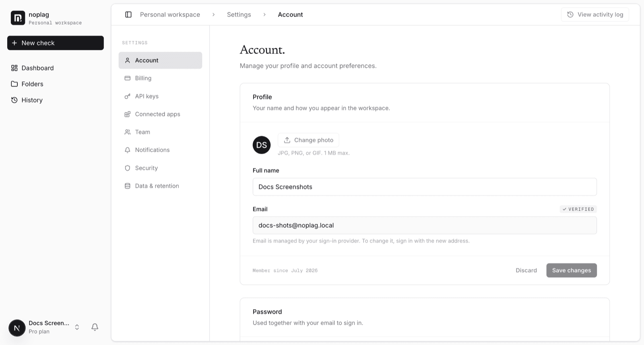Click the N user avatar
644x345 pixels.
[x=17, y=328]
